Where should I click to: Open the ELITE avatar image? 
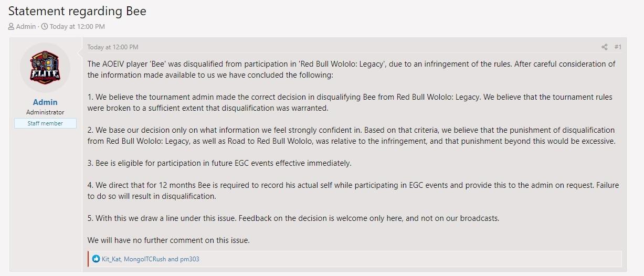[45, 67]
